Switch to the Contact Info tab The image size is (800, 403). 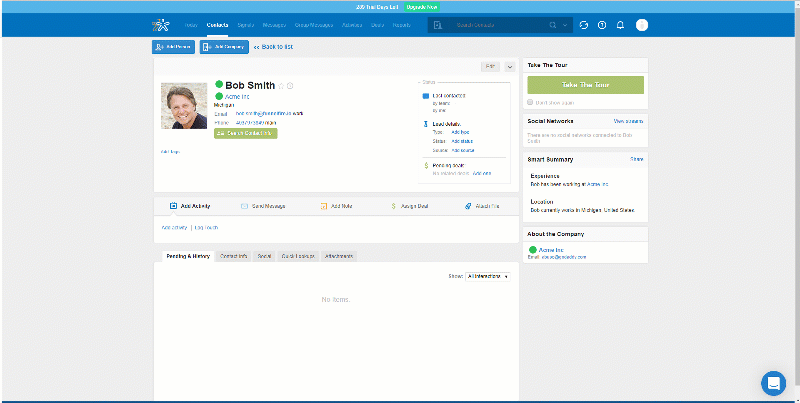pos(234,257)
